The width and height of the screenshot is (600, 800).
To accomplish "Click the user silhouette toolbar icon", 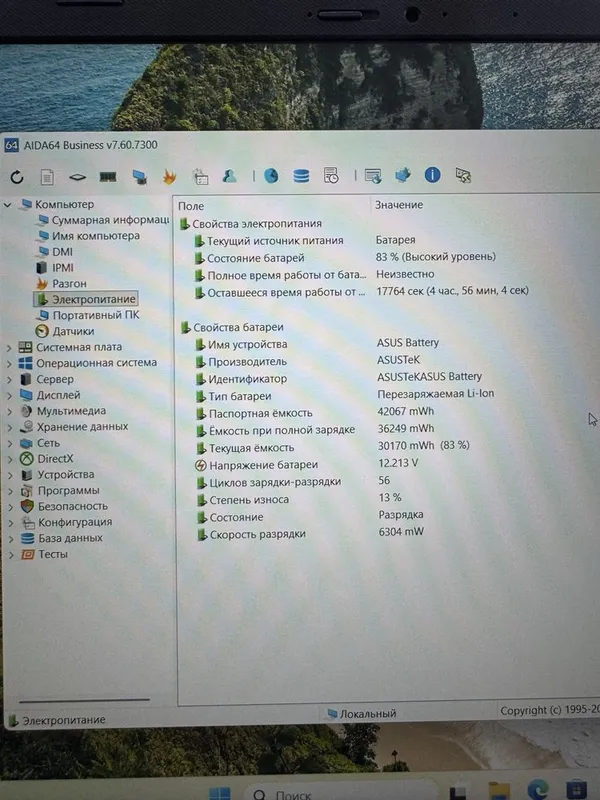I will tap(230, 176).
